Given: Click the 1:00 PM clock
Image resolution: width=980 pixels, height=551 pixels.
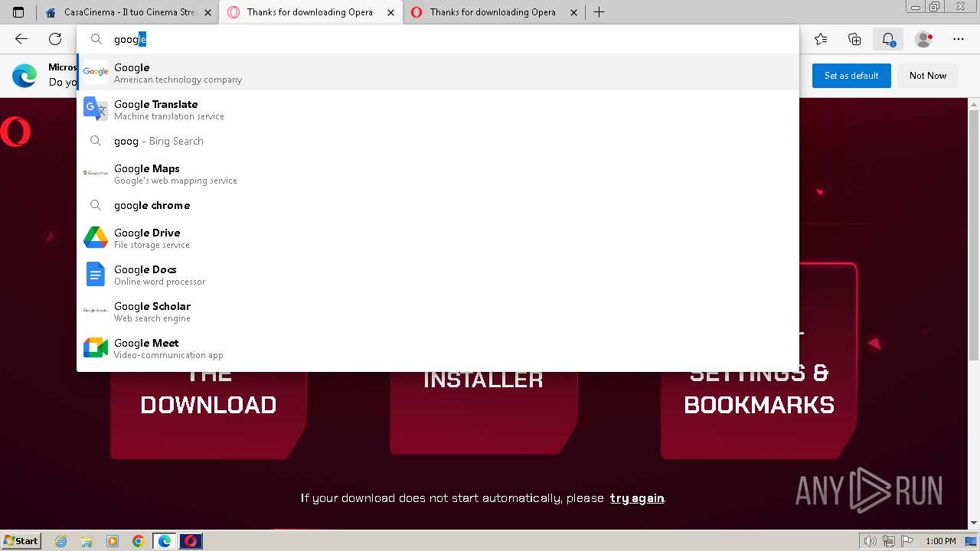Looking at the screenshot, I should (941, 541).
